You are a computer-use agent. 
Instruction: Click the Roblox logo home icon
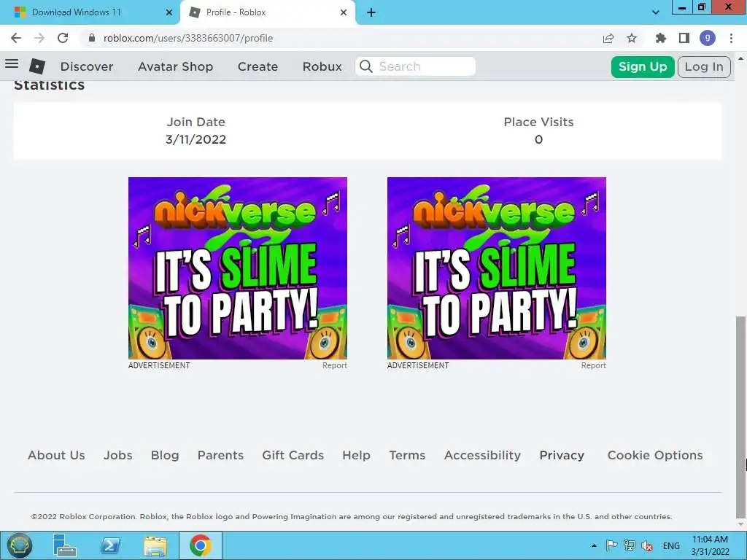click(x=37, y=66)
